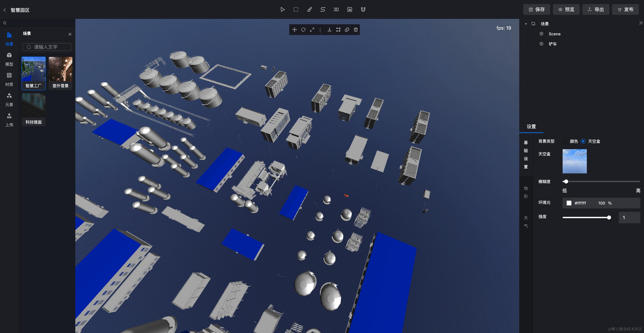
Task: Click the trash delete icon in viewport toolbar
Action: 356,30
